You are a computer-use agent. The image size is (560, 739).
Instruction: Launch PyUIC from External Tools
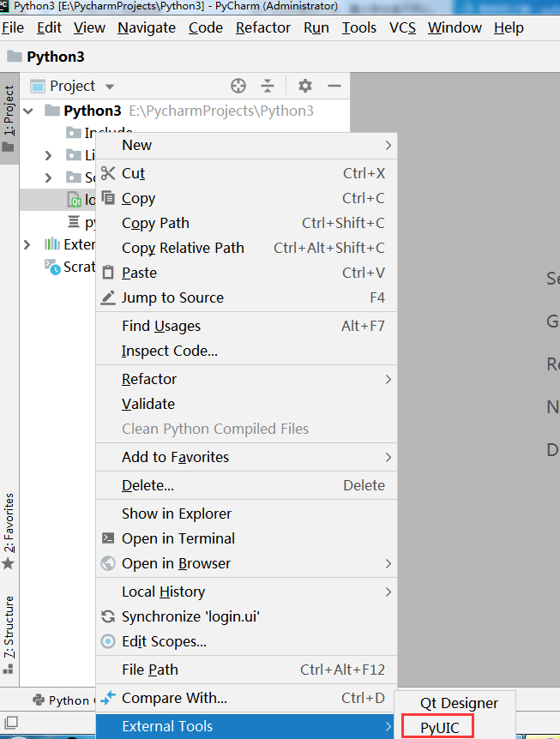click(437, 726)
